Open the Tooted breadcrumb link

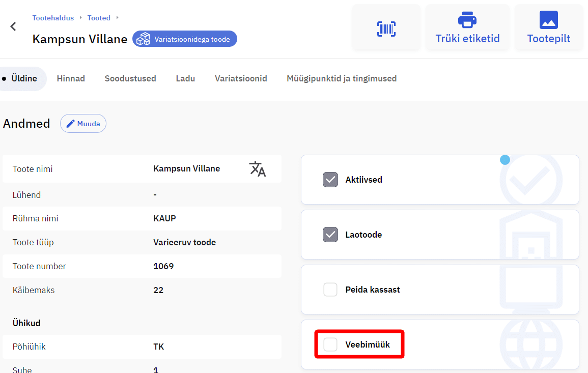pos(99,18)
